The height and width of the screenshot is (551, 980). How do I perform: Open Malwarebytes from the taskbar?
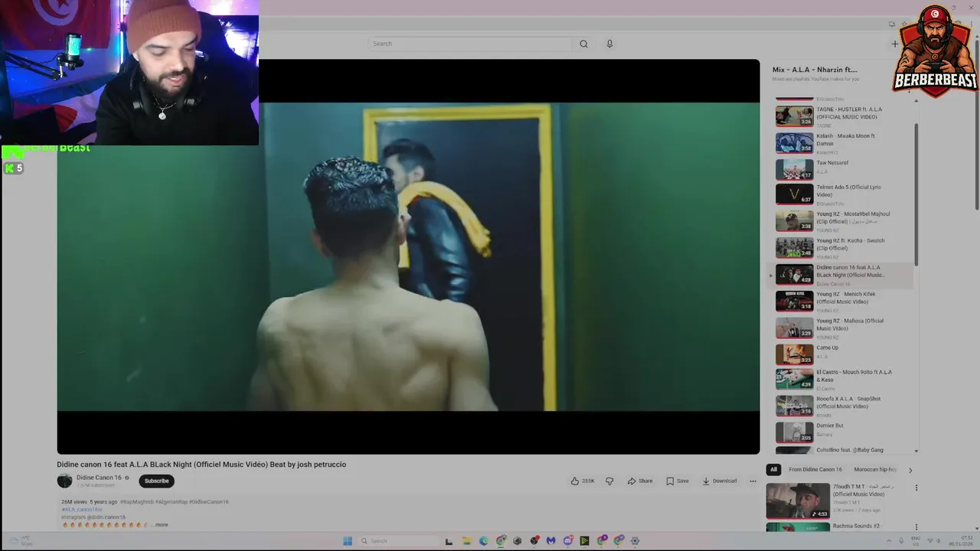coord(550,540)
